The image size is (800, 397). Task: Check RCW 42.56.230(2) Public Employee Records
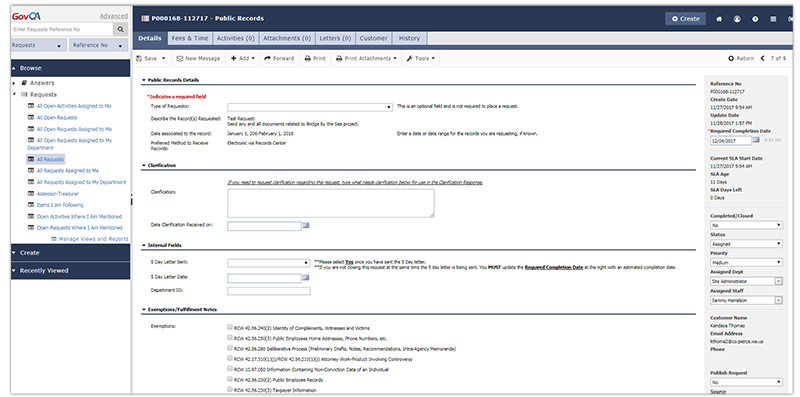230,380
